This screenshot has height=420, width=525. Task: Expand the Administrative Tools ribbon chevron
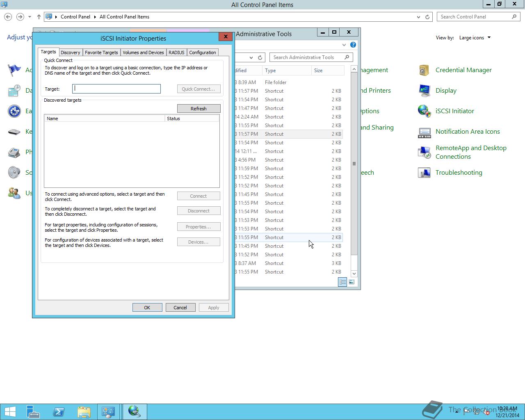pos(344,45)
